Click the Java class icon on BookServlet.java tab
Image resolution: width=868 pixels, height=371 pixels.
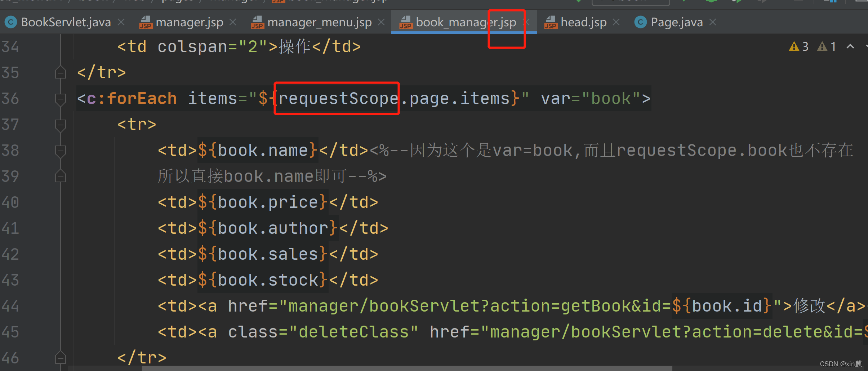point(10,22)
